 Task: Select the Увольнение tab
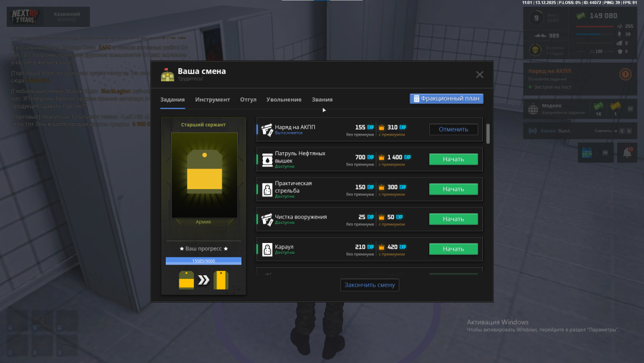point(284,100)
